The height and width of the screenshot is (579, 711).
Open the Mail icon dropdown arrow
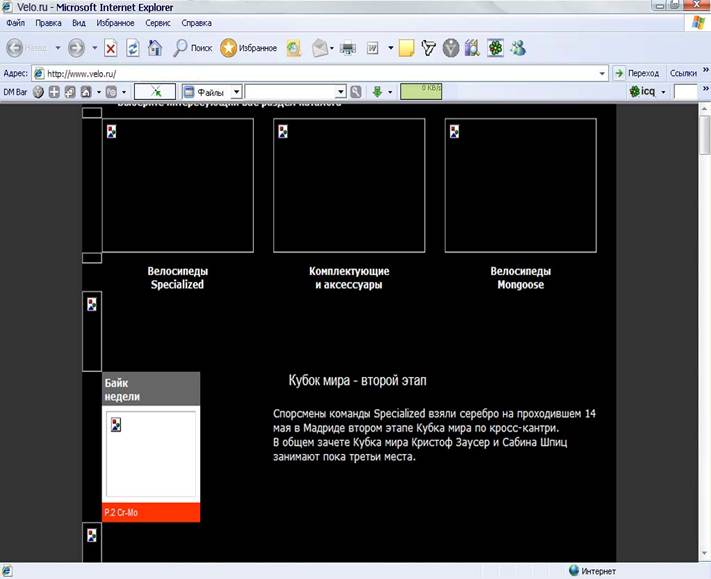point(332,48)
